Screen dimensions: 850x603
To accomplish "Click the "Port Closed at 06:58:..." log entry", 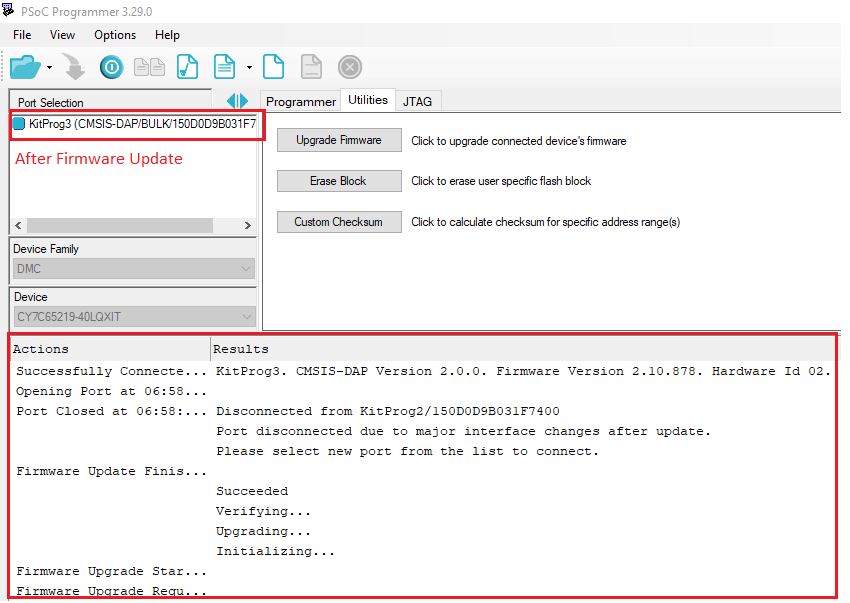I will click(x=111, y=412).
